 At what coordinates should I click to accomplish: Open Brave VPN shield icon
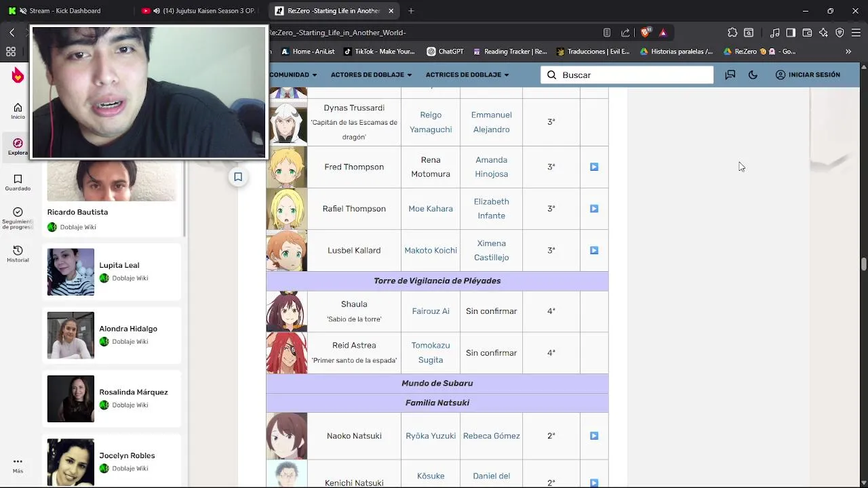coord(840,33)
